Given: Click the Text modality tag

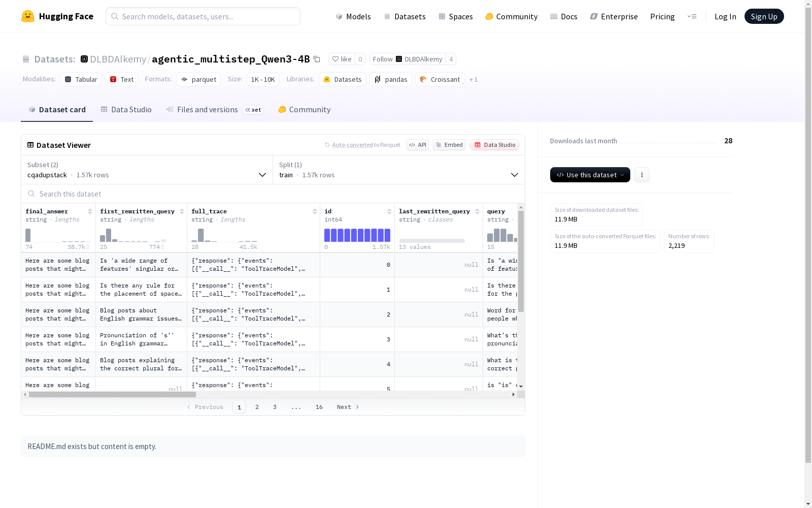Looking at the screenshot, I should point(122,79).
